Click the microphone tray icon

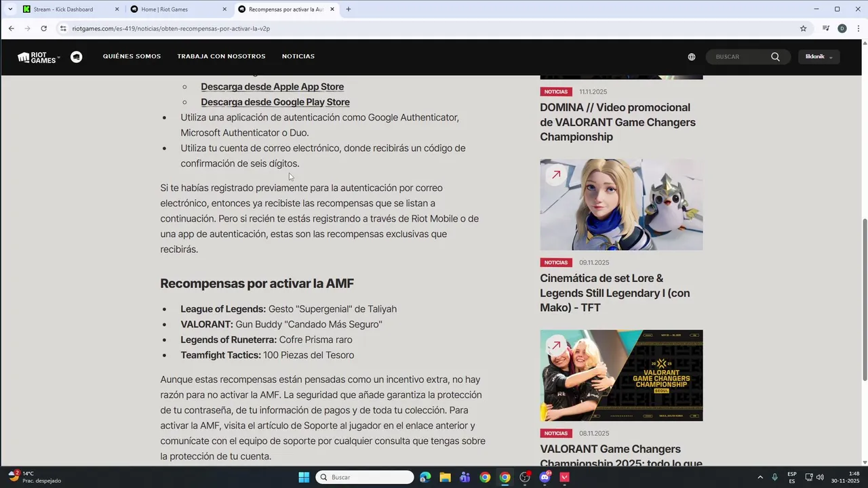774,477
